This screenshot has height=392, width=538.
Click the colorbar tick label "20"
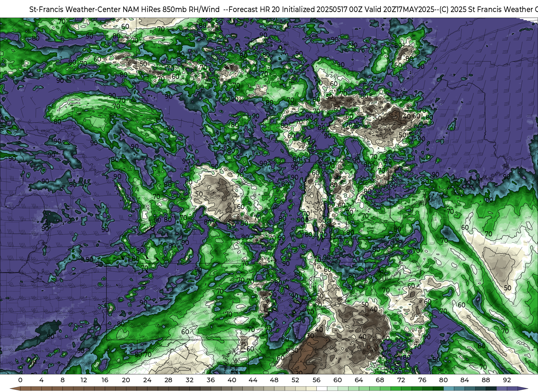point(126,380)
